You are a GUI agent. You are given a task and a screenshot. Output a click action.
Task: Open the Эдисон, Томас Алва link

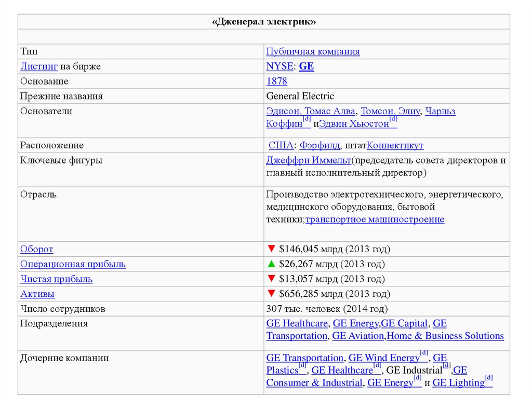point(311,111)
